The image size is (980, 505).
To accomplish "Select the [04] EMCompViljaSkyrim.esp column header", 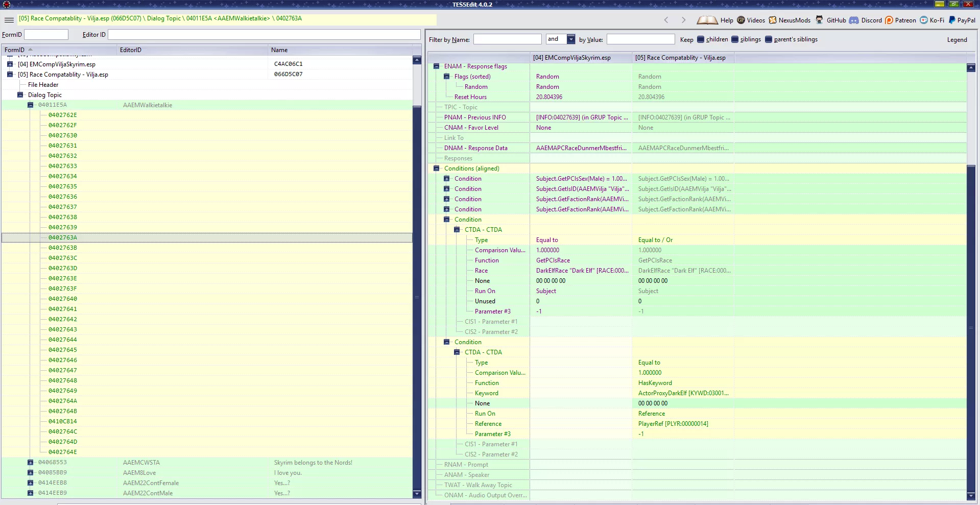I will click(581, 58).
